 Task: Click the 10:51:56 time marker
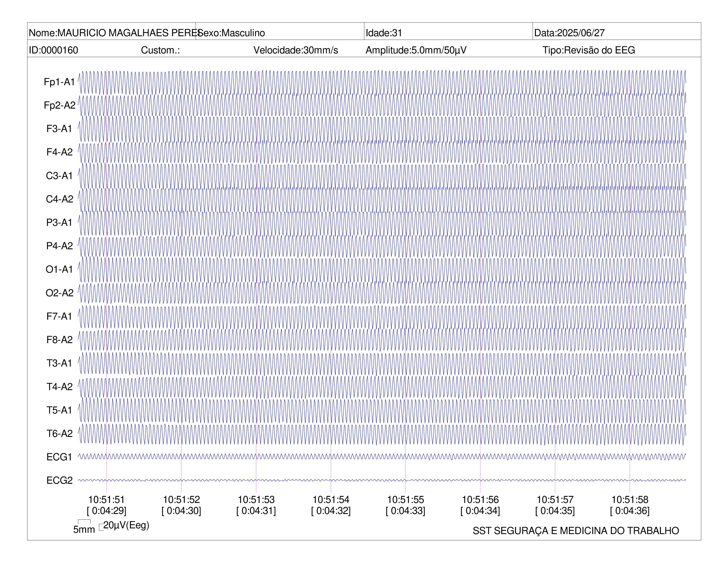point(480,500)
